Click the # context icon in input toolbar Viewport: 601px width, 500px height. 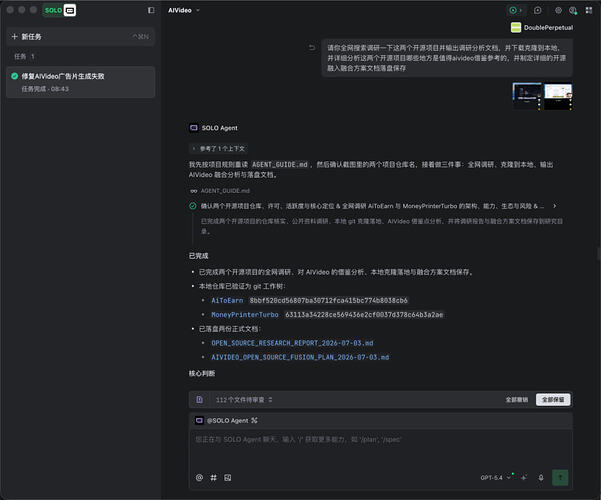pyautogui.click(x=213, y=477)
